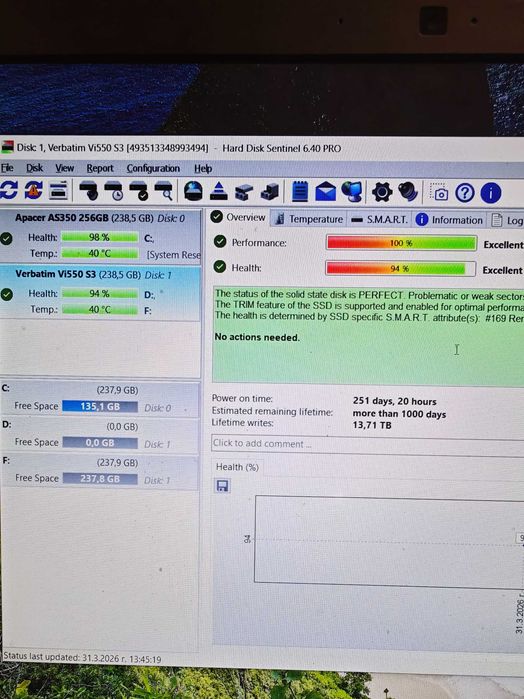Open the Help menu
This screenshot has height=699, width=524.
coord(203,169)
